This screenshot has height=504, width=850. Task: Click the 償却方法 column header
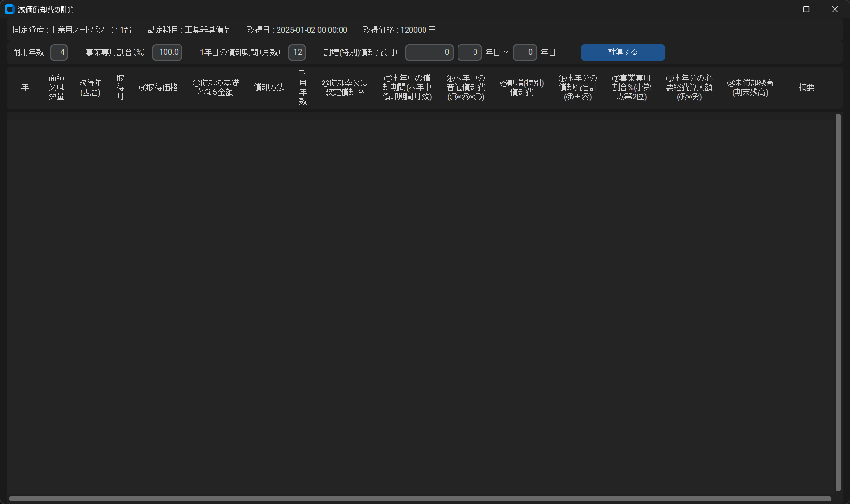tap(269, 87)
